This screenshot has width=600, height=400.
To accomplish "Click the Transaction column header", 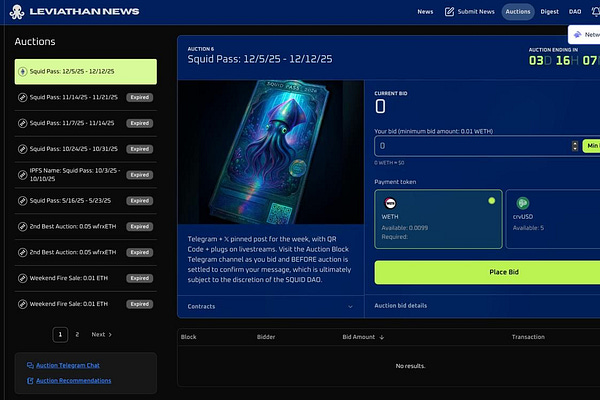I will click(x=528, y=337).
